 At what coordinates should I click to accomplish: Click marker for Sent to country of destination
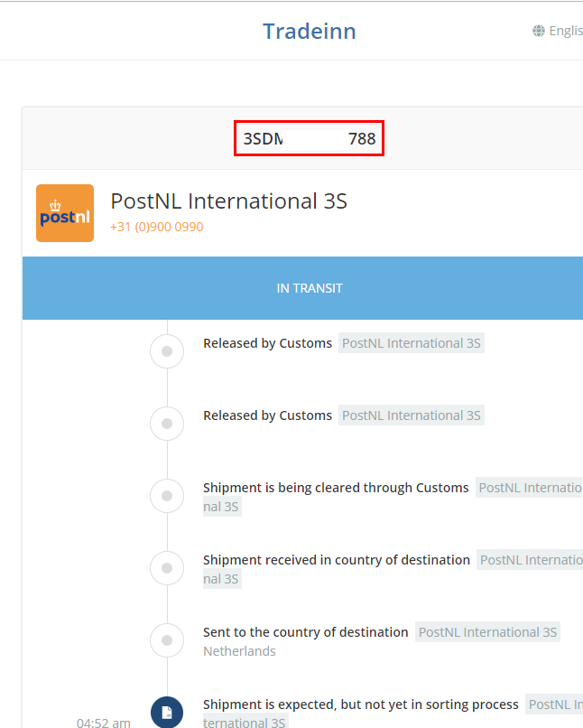click(x=167, y=640)
